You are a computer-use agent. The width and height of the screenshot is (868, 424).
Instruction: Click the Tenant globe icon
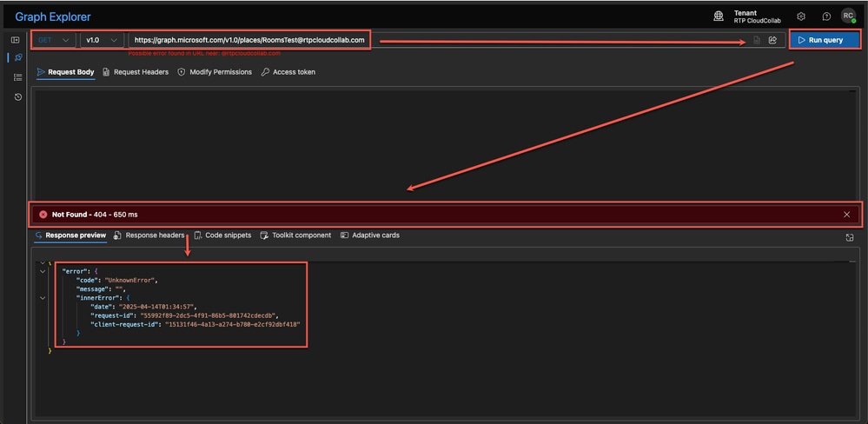(718, 17)
